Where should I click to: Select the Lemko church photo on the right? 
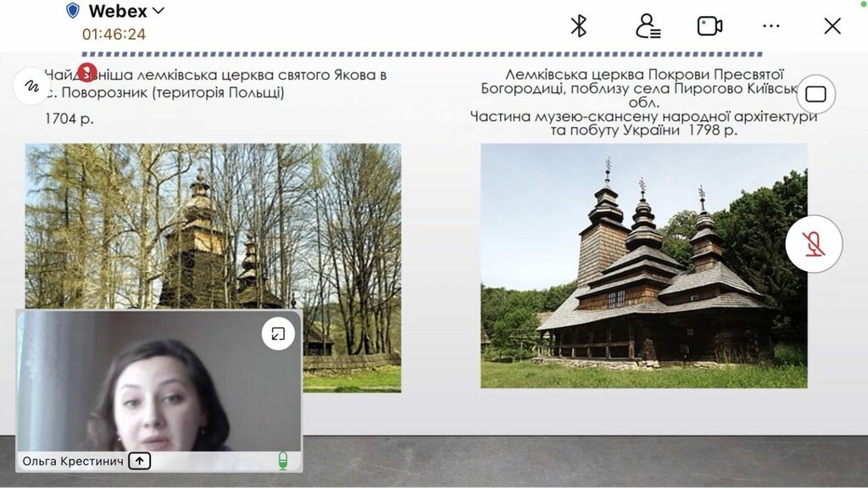coord(644,265)
